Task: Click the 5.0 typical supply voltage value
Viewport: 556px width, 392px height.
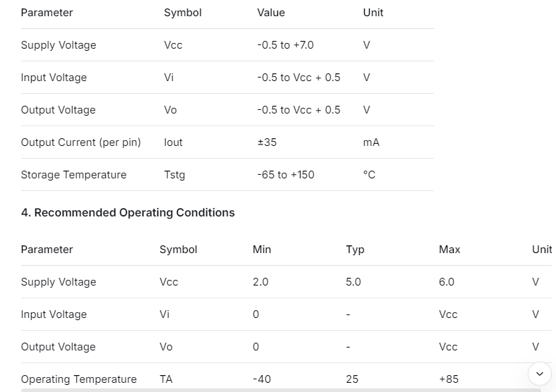Action: (353, 282)
